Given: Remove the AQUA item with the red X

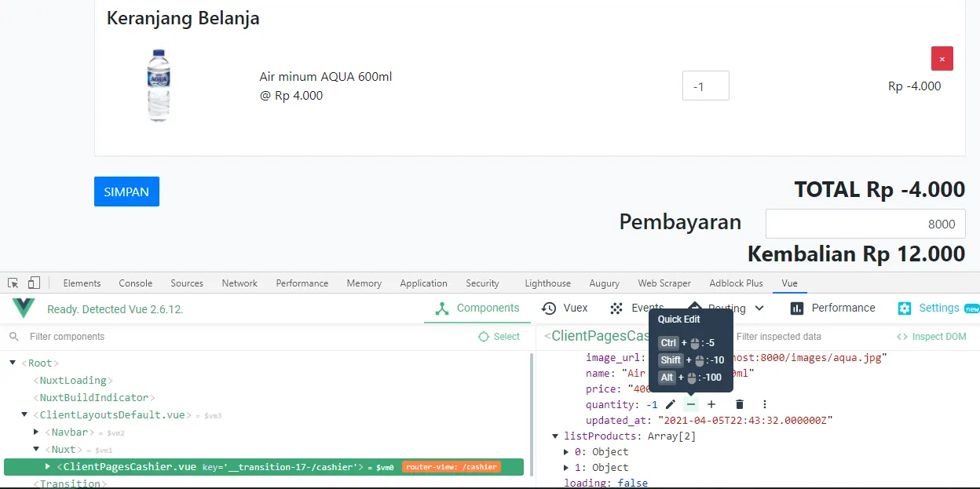Looking at the screenshot, I should pyautogui.click(x=942, y=58).
